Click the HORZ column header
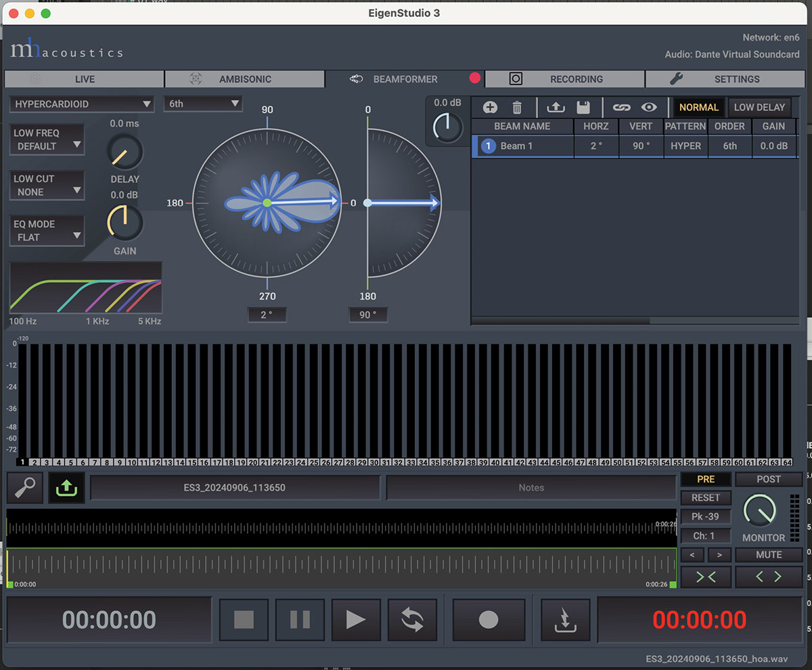This screenshot has height=670, width=812. point(596,127)
